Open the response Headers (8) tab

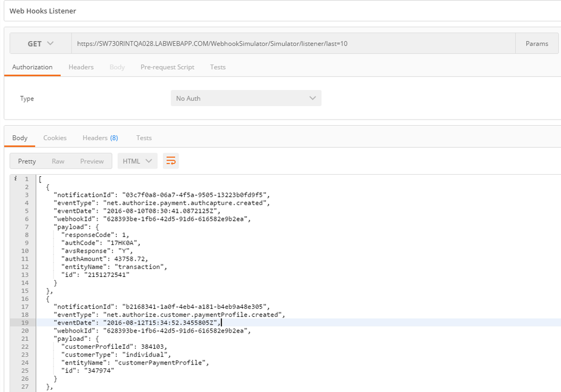(x=100, y=138)
